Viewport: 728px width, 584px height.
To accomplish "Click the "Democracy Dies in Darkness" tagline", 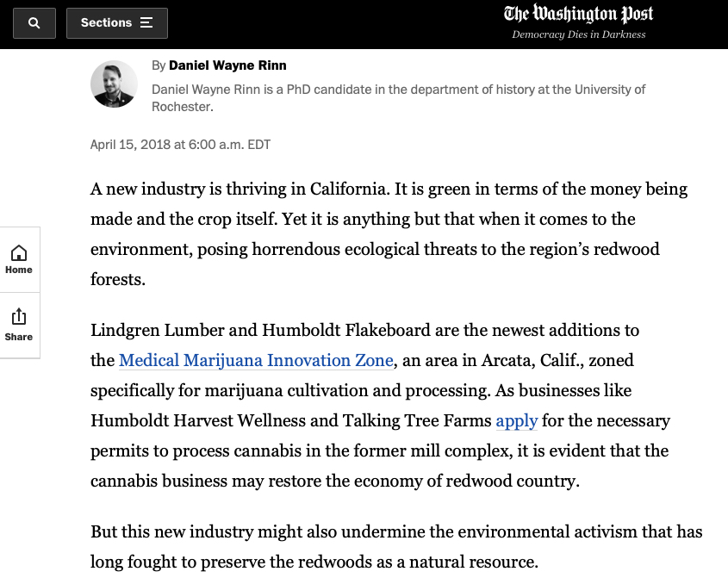I will coord(578,35).
